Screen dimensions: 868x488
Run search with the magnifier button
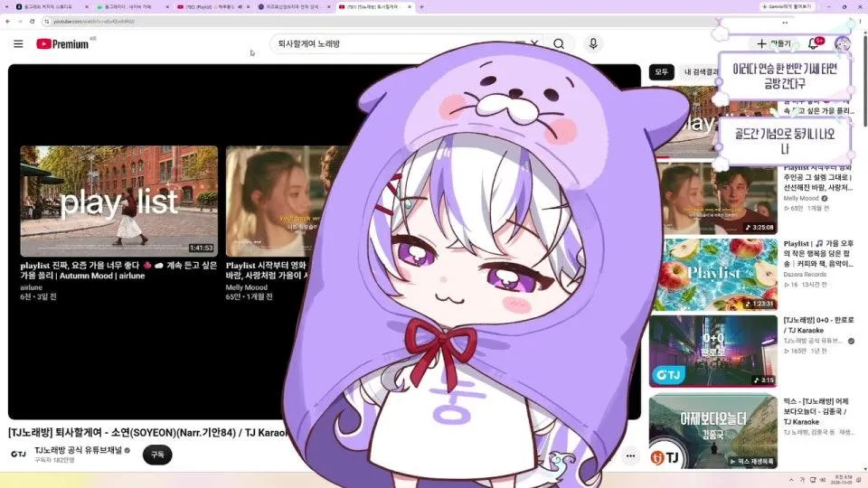pos(559,43)
